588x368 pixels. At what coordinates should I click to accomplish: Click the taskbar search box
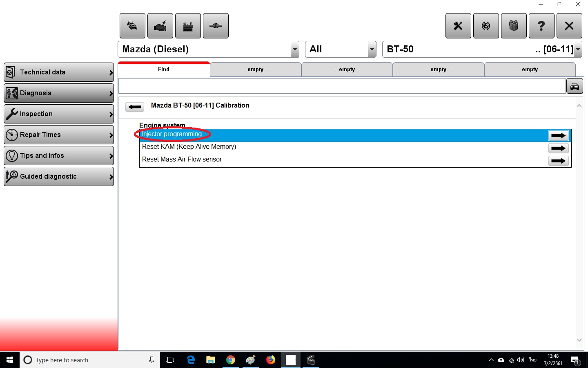(x=90, y=360)
